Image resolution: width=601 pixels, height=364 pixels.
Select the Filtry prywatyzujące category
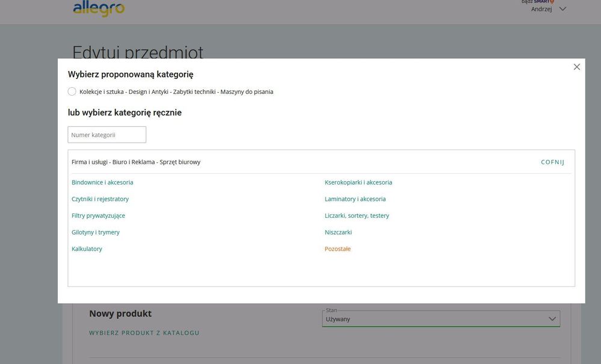coord(98,215)
